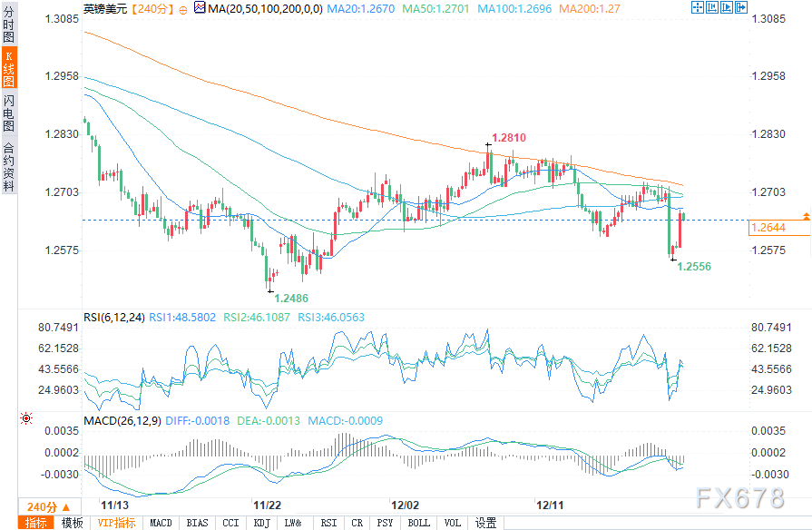This screenshot has height=530, width=812.
Task: Open the 模板 templates menu
Action: click(72, 523)
